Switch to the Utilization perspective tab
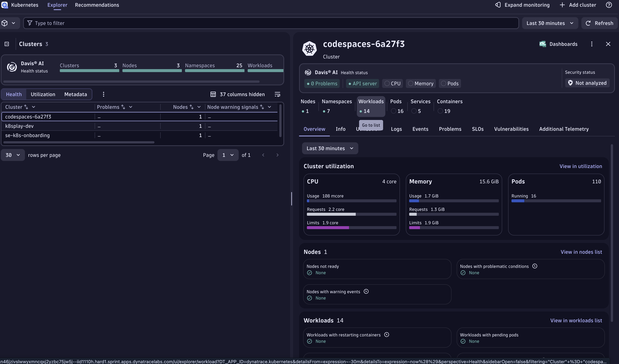This screenshot has height=364, width=619. click(43, 94)
